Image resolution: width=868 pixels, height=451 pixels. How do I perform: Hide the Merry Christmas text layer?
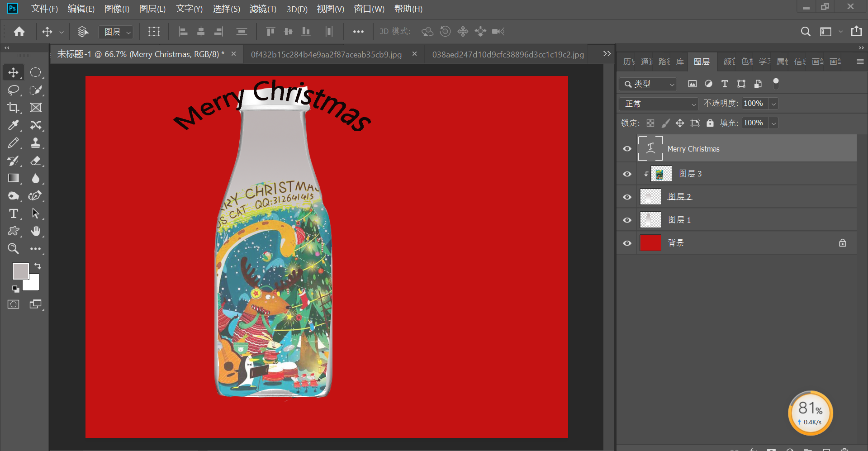[627, 149]
